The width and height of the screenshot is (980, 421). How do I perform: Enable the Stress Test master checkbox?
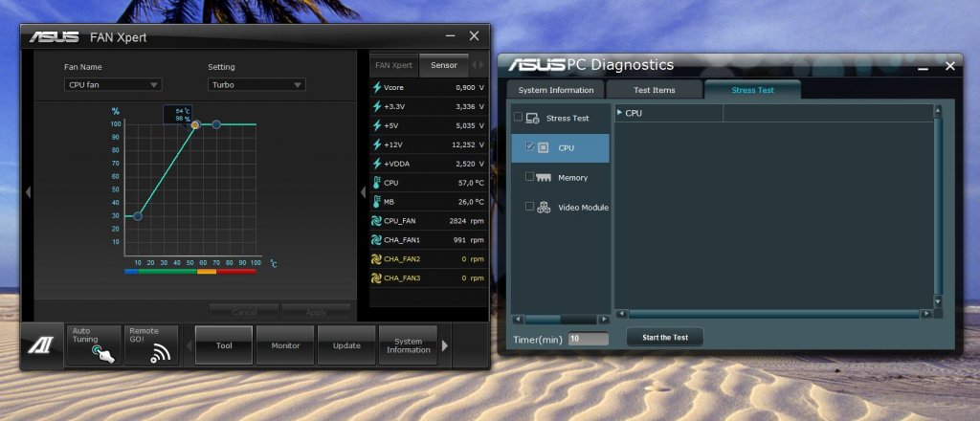click(x=518, y=117)
